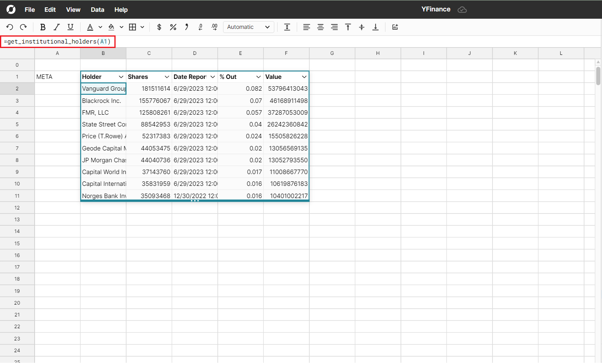Toggle underline formatting
Screen dimensions: 602x364
(70, 27)
